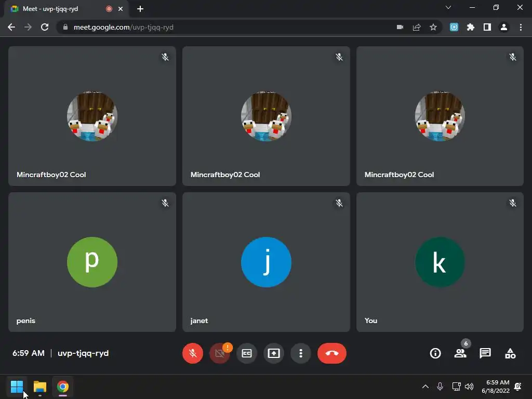Close the Meet tab

pyautogui.click(x=121, y=9)
